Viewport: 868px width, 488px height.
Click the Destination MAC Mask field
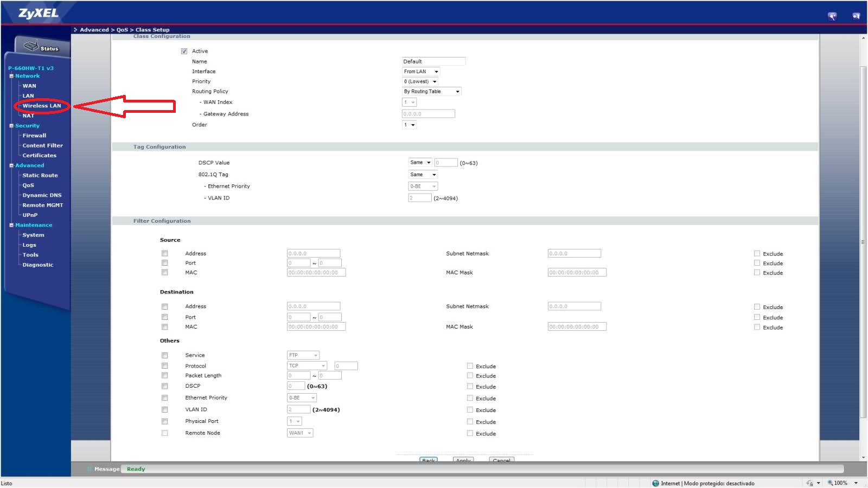tap(577, 326)
